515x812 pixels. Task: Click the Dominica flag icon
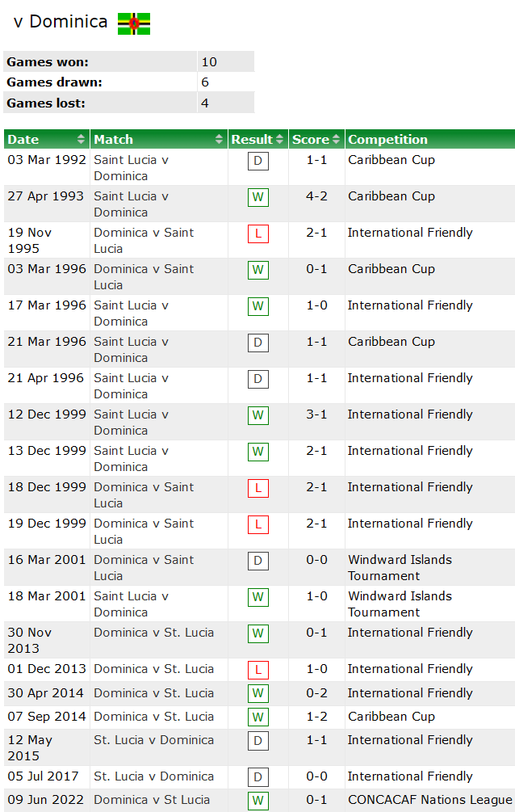pos(133,23)
